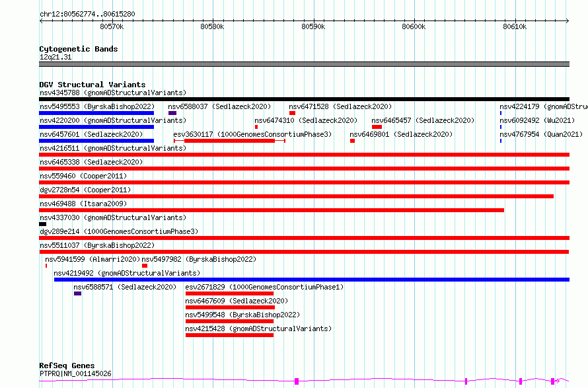This screenshot has height=388, width=588.
Task: Click the nsv5499548 red variant bar
Action: 229,321
